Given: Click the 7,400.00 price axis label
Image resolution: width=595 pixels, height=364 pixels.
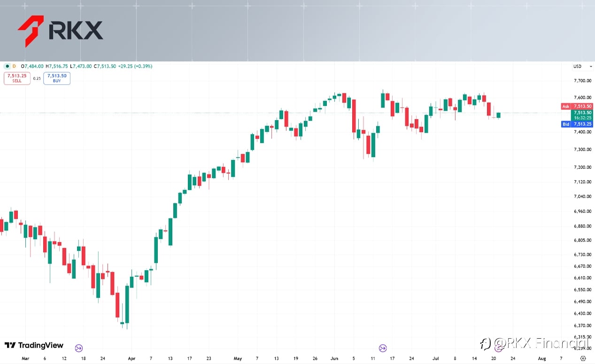Looking at the screenshot, I should pyautogui.click(x=582, y=132).
